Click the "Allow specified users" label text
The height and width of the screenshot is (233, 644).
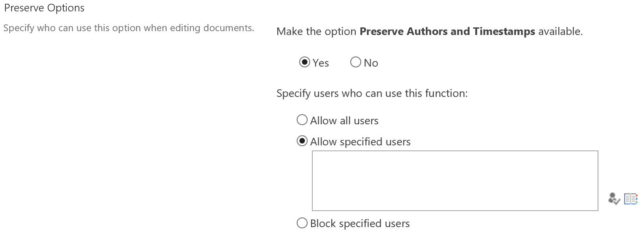(x=360, y=142)
